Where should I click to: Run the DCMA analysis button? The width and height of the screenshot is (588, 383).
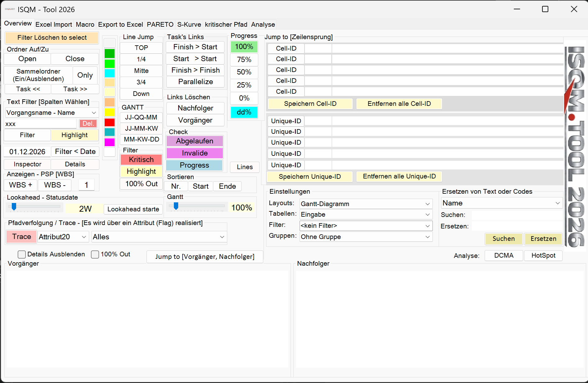tap(504, 255)
